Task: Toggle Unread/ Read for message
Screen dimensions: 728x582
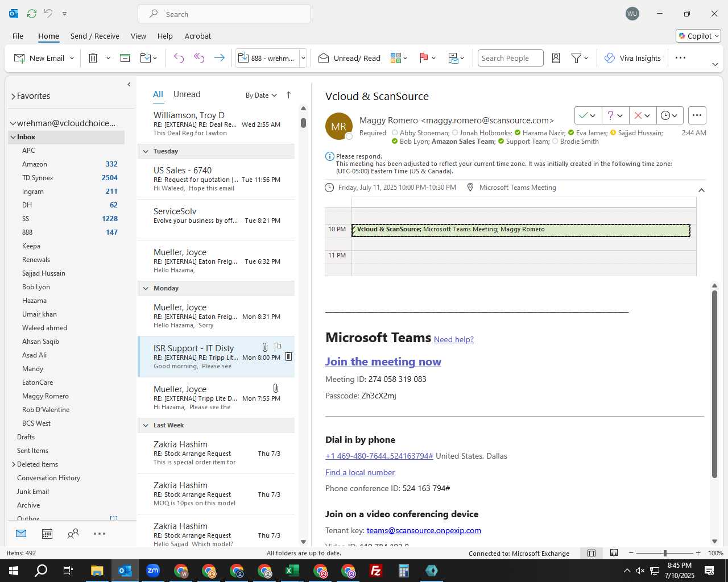Action: tap(349, 58)
